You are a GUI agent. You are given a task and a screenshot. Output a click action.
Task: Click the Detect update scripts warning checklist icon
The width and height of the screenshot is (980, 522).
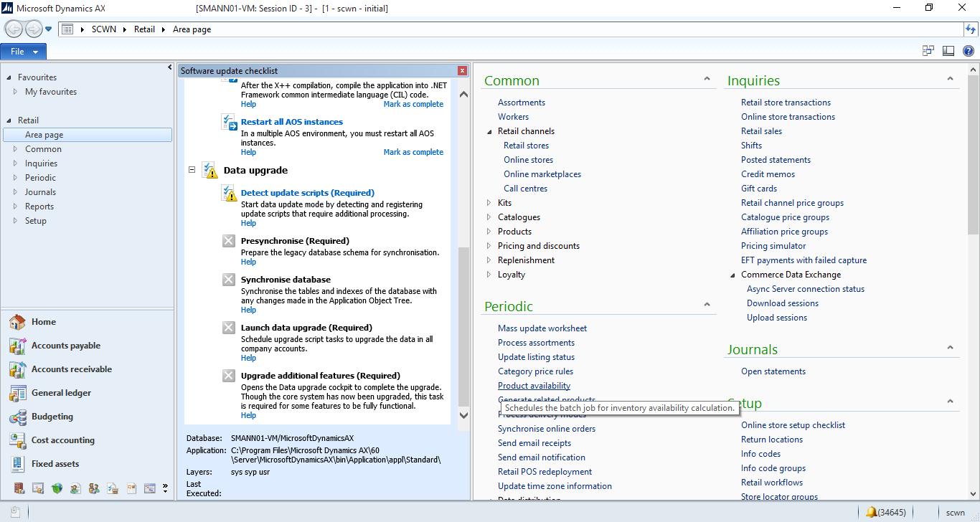tap(230, 194)
